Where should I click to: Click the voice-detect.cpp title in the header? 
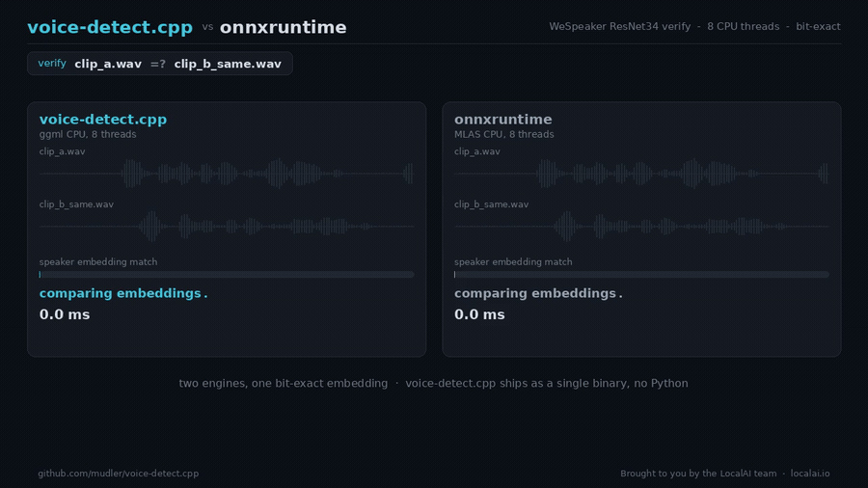click(x=110, y=27)
